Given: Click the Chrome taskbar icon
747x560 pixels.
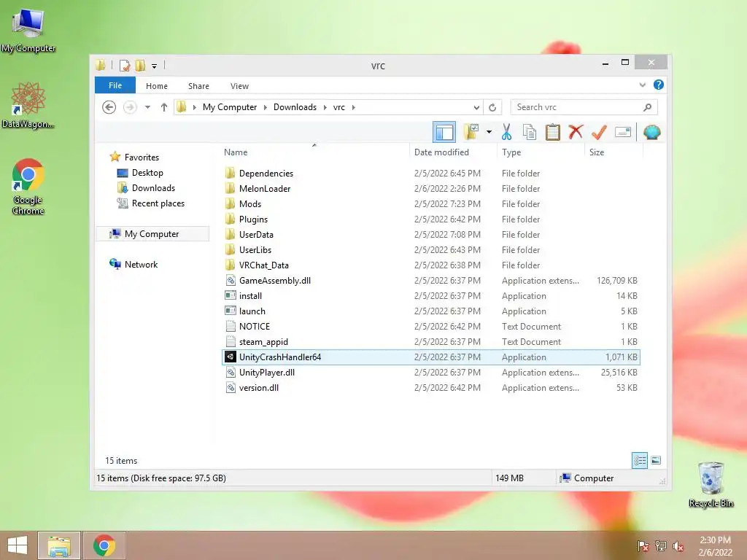Looking at the screenshot, I should (x=104, y=545).
